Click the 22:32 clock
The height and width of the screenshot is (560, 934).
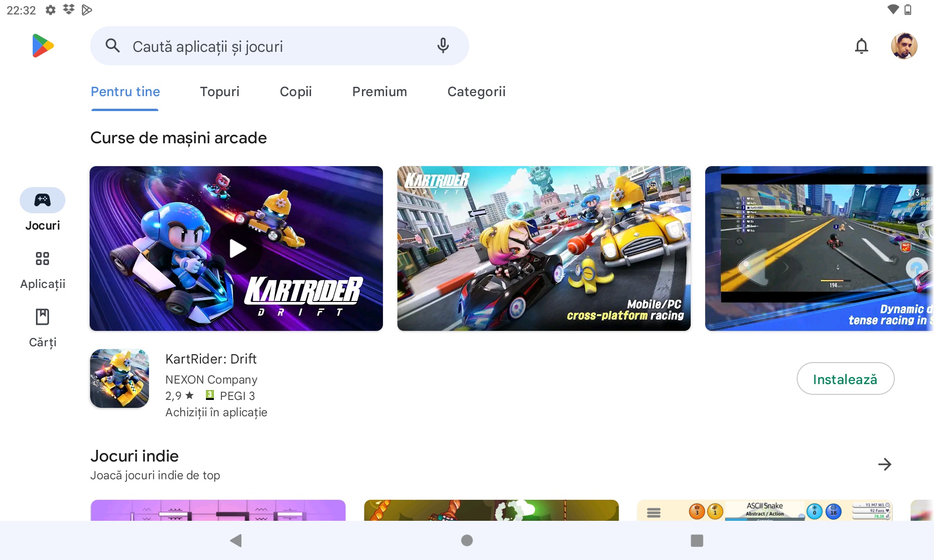(21, 10)
